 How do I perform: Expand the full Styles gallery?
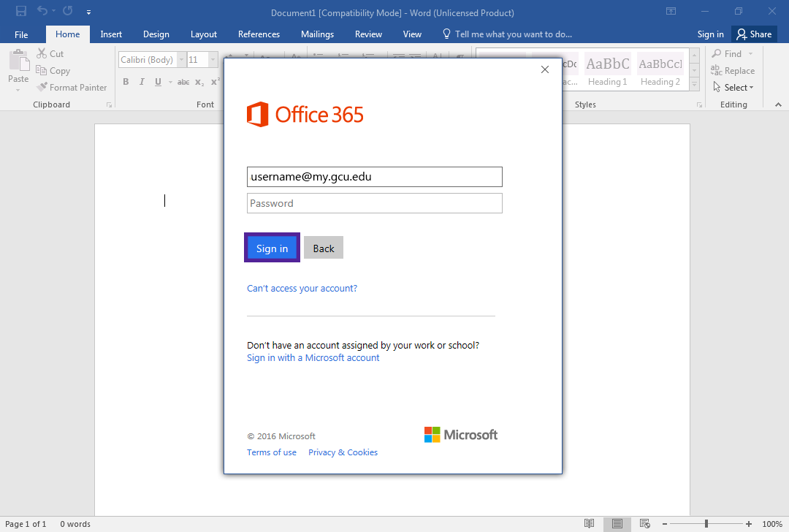695,85
